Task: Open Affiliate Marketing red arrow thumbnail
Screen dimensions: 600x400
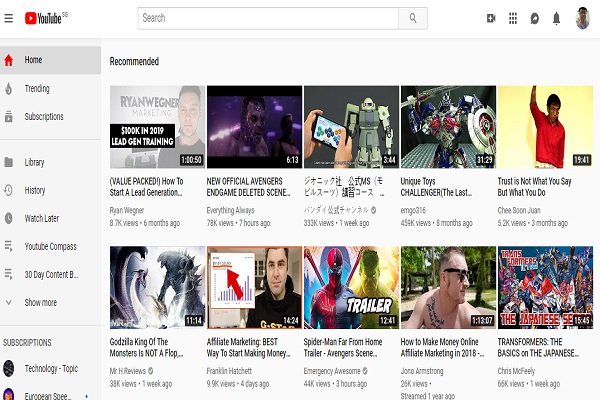Action: pos(254,287)
